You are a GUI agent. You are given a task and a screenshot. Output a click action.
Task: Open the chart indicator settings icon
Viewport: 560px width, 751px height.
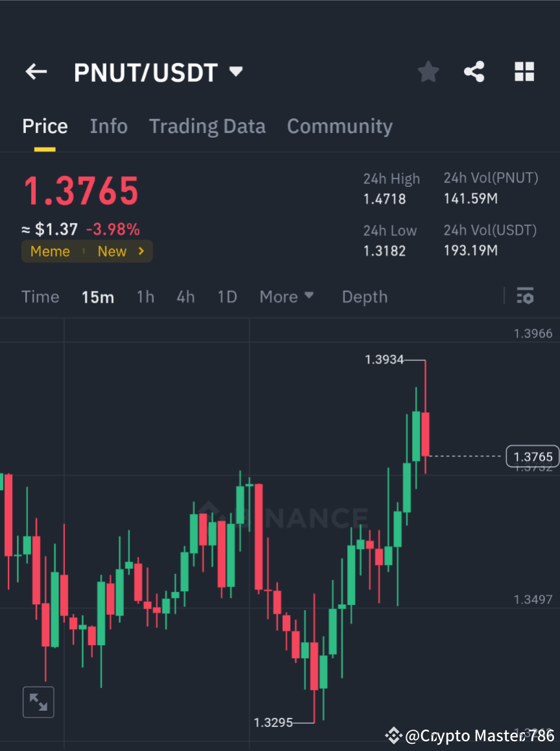[x=525, y=296]
